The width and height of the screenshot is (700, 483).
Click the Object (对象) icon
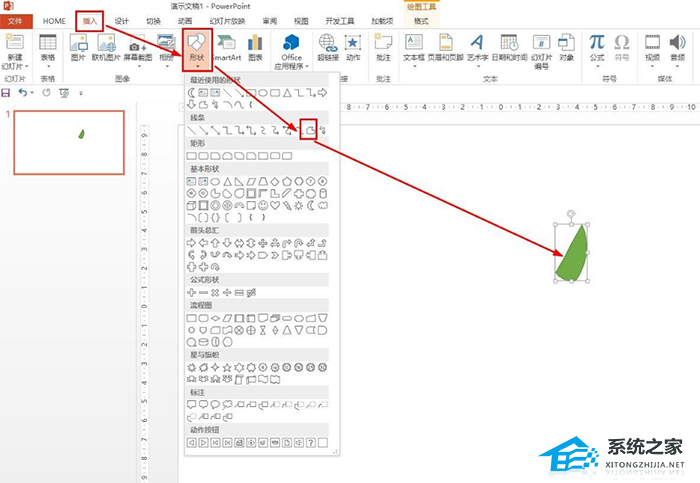click(567, 42)
